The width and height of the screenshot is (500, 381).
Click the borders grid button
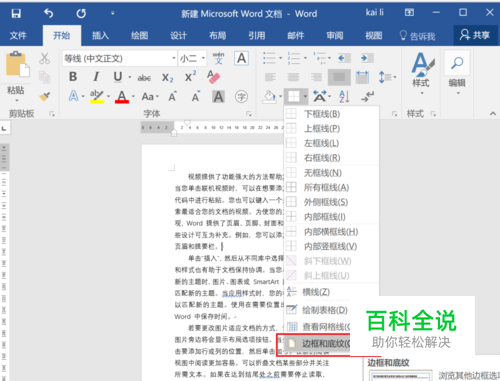click(x=294, y=97)
